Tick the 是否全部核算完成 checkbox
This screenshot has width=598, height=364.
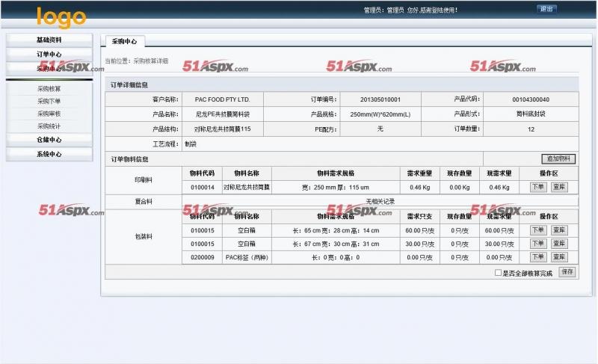pyautogui.click(x=498, y=273)
